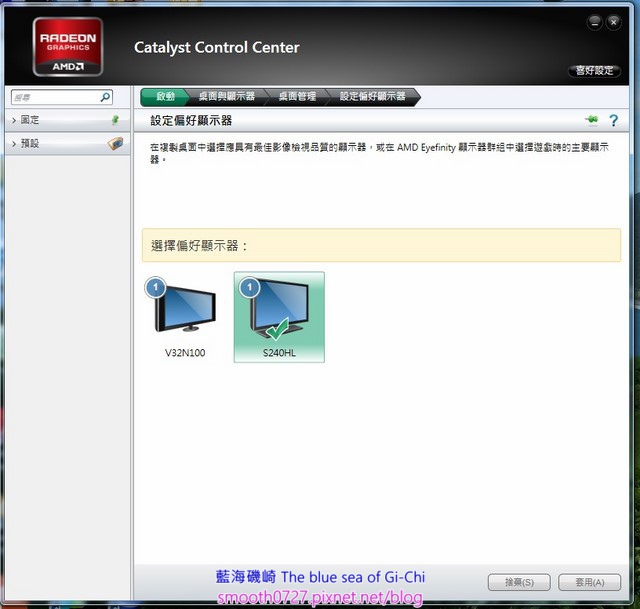Pin this page with the green pushpin icon
640x609 pixels.
point(591,120)
